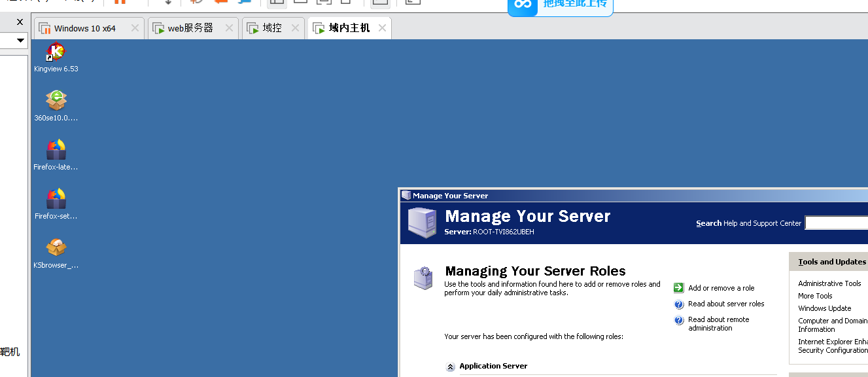
Task: Close the 域内主机 tab
Action: [x=382, y=28]
